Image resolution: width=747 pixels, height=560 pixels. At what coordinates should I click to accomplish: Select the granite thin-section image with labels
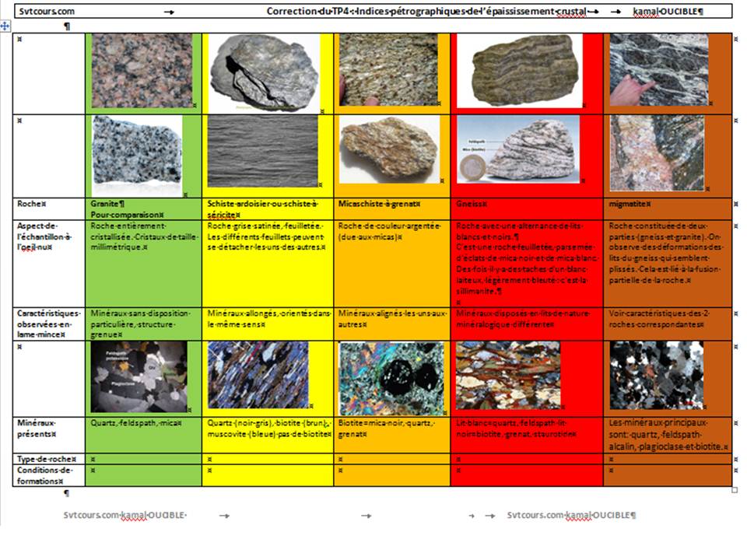[x=139, y=376]
